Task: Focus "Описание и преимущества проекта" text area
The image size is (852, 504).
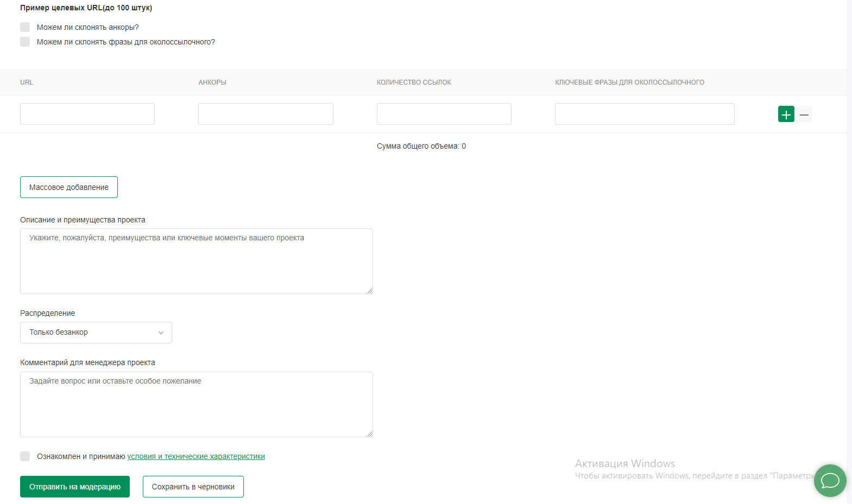Action: (196, 261)
